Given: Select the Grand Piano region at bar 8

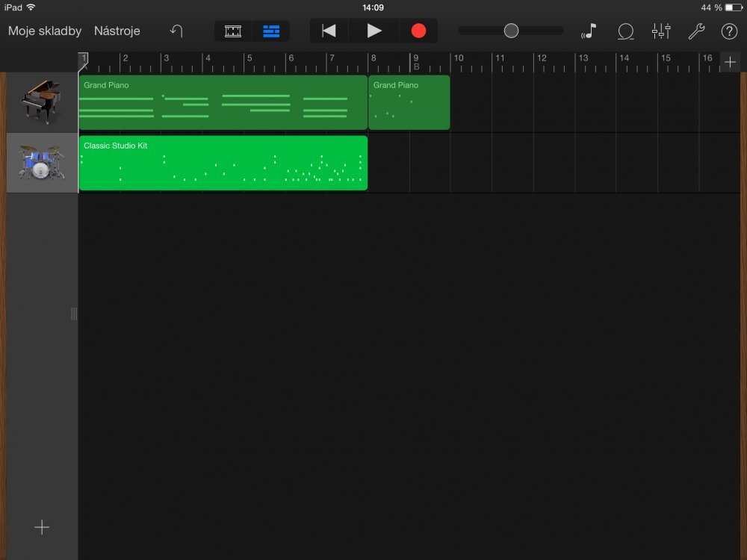Looking at the screenshot, I should click(x=409, y=102).
